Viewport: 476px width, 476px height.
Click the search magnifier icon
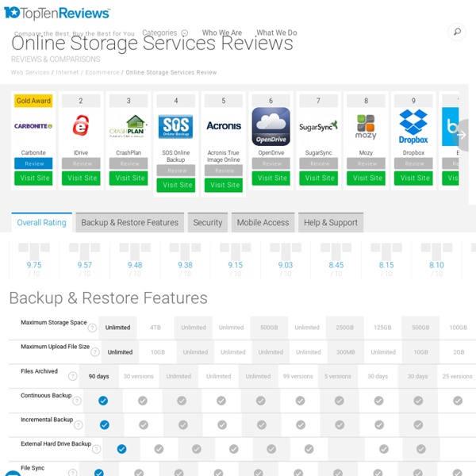[x=457, y=33]
